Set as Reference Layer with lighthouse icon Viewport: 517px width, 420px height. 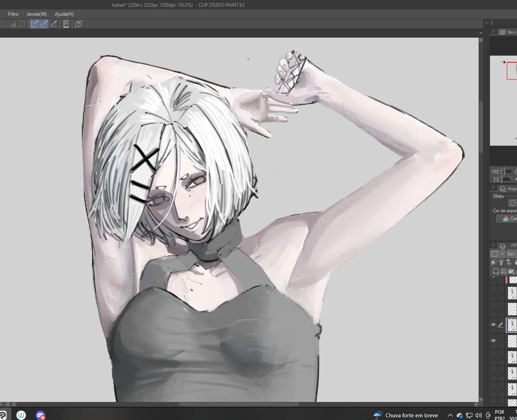502,262
